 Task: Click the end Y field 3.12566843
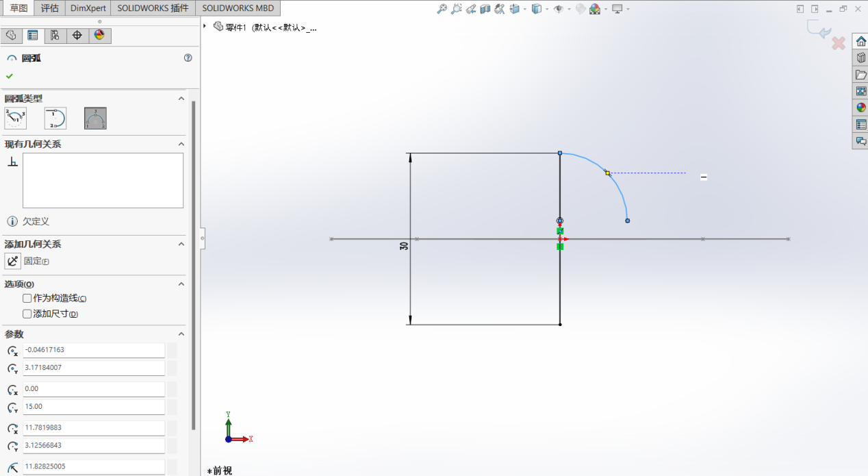coord(94,446)
